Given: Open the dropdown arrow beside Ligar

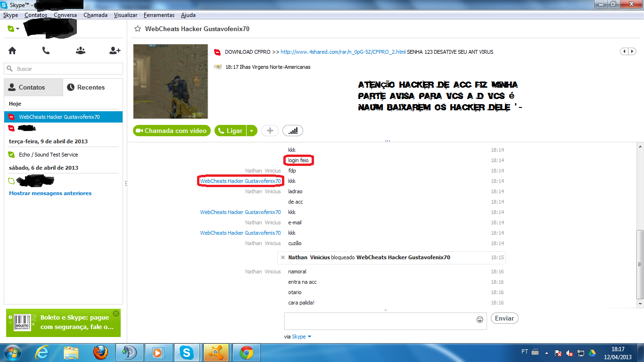Looking at the screenshot, I should pyautogui.click(x=252, y=131).
